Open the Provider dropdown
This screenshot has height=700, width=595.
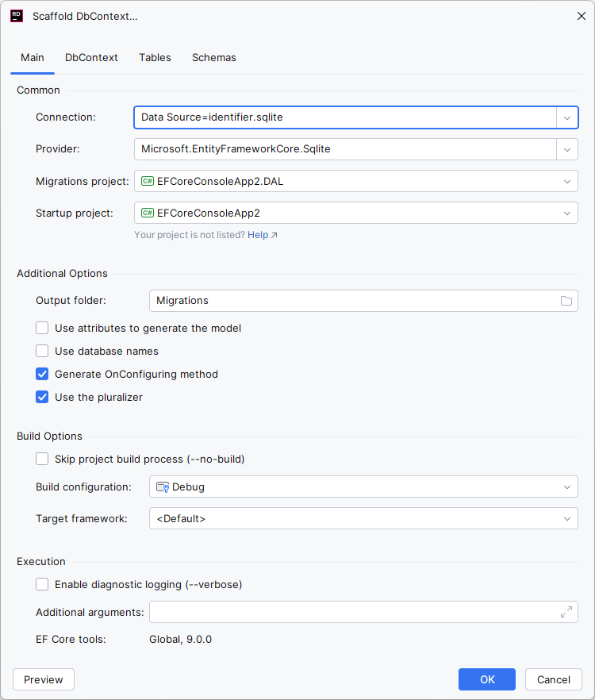567,148
